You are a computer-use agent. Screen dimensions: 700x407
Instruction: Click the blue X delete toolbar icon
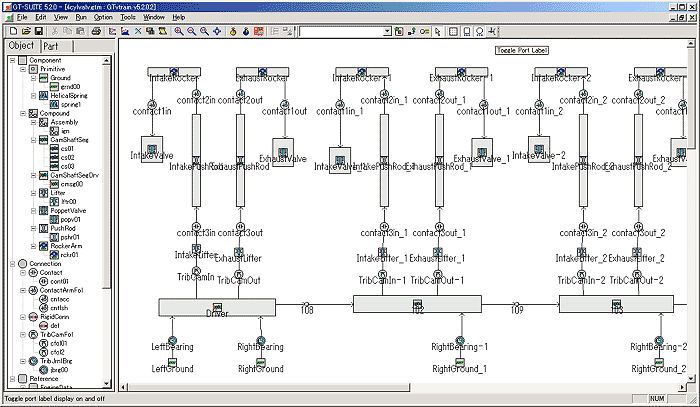138,31
